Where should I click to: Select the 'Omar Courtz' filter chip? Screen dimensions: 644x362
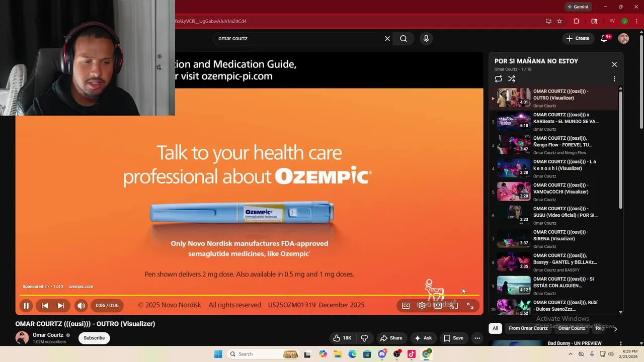pos(572,328)
